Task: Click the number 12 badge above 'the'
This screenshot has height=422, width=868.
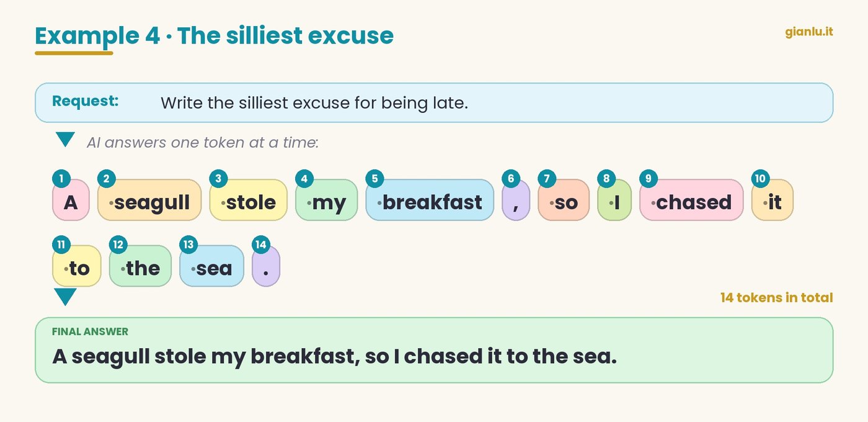Action: [118, 245]
